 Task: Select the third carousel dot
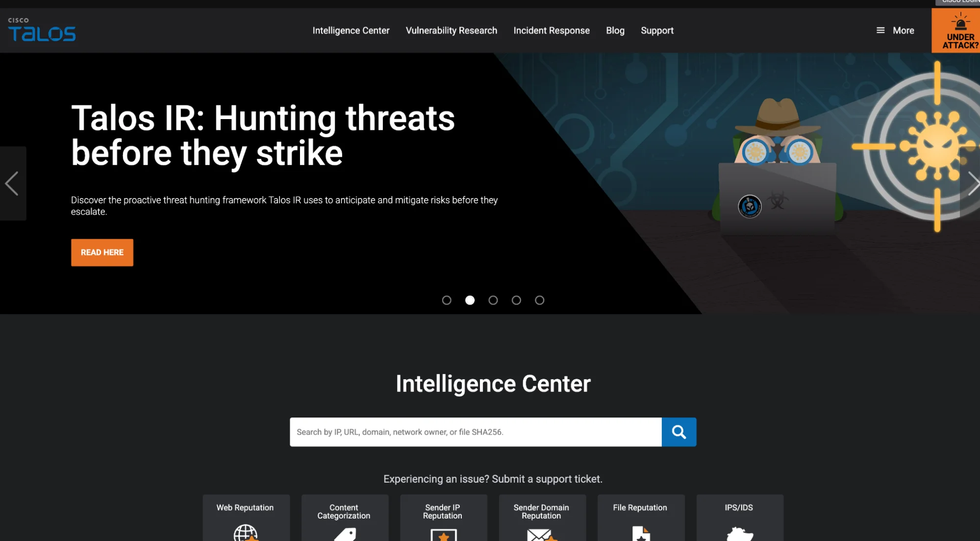click(x=493, y=300)
